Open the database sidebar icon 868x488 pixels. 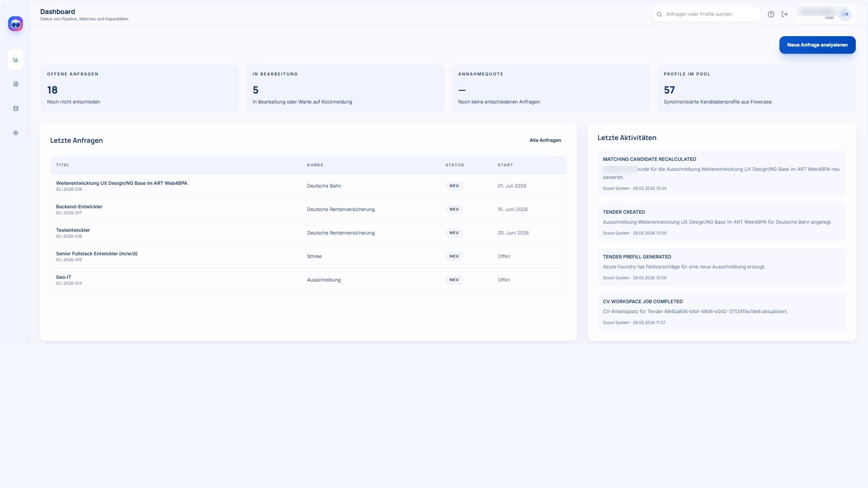point(16,108)
